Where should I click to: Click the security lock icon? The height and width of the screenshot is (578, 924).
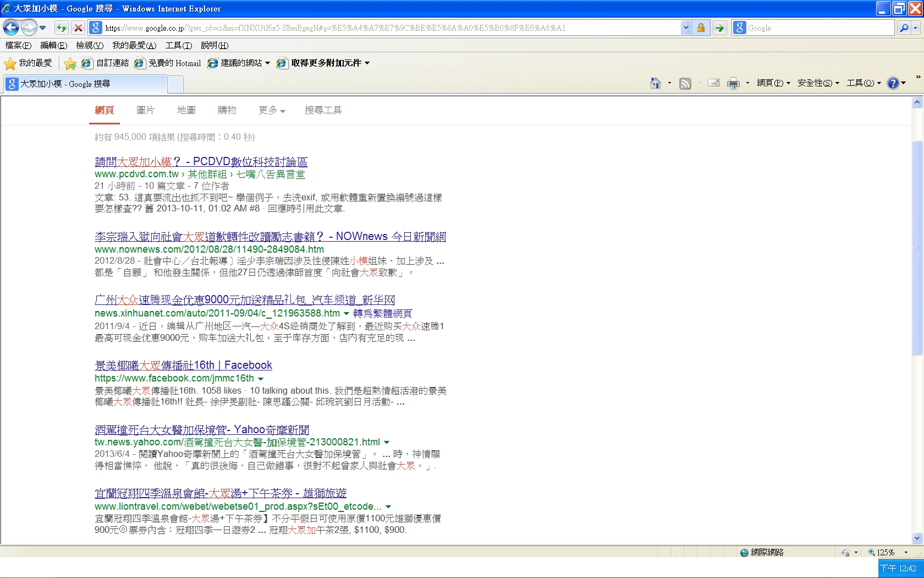pyautogui.click(x=701, y=28)
